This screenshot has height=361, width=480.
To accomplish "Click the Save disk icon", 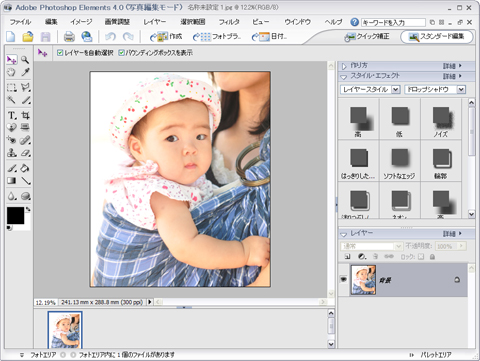I will click(45, 37).
